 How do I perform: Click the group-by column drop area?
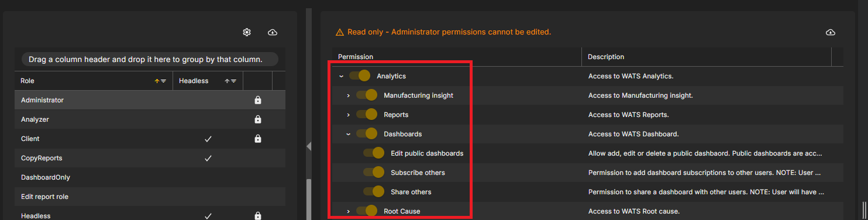[x=150, y=59]
